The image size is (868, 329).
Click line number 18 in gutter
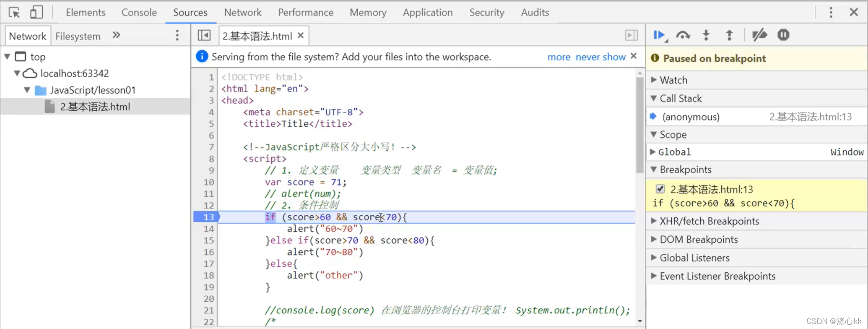click(209, 275)
